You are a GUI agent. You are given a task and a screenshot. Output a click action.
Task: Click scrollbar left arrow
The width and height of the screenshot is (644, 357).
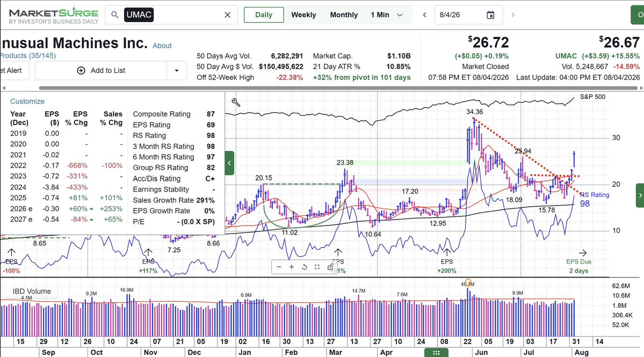point(4,88)
